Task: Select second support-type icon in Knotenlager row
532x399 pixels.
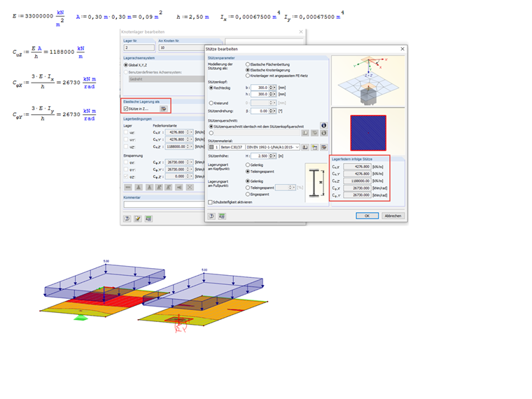Action: tap(139, 188)
